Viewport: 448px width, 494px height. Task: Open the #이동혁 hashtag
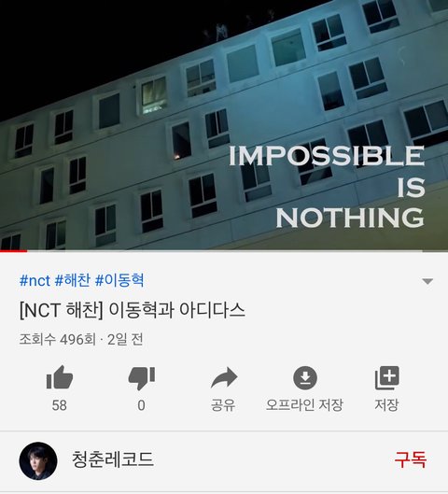click(119, 280)
